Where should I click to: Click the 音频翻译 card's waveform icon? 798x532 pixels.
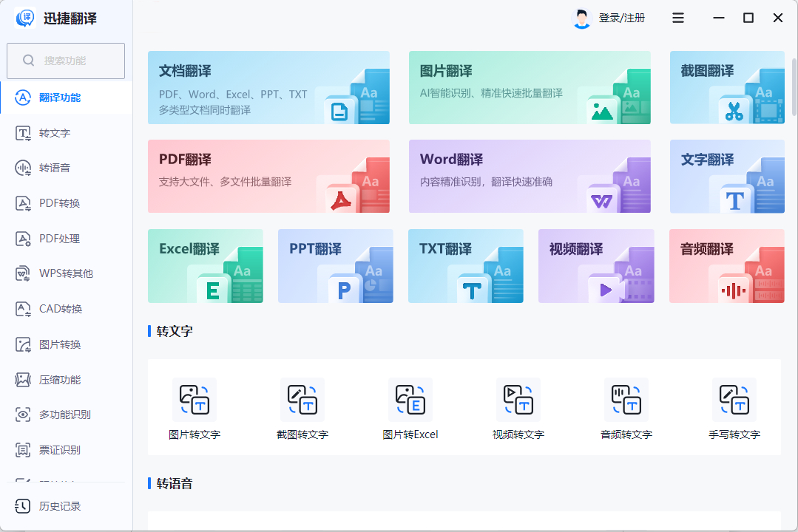coord(734,291)
